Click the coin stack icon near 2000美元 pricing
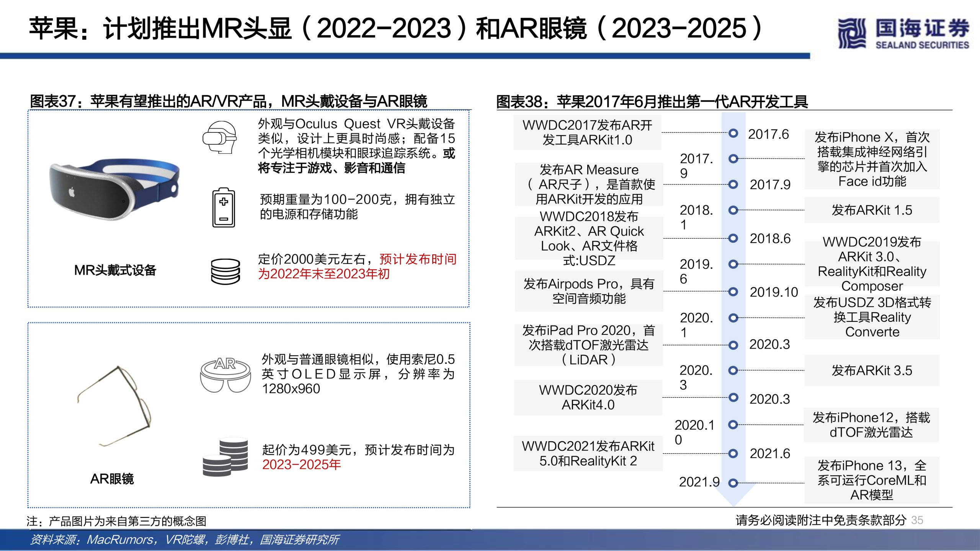Viewport: 980px width, 551px height. [225, 271]
